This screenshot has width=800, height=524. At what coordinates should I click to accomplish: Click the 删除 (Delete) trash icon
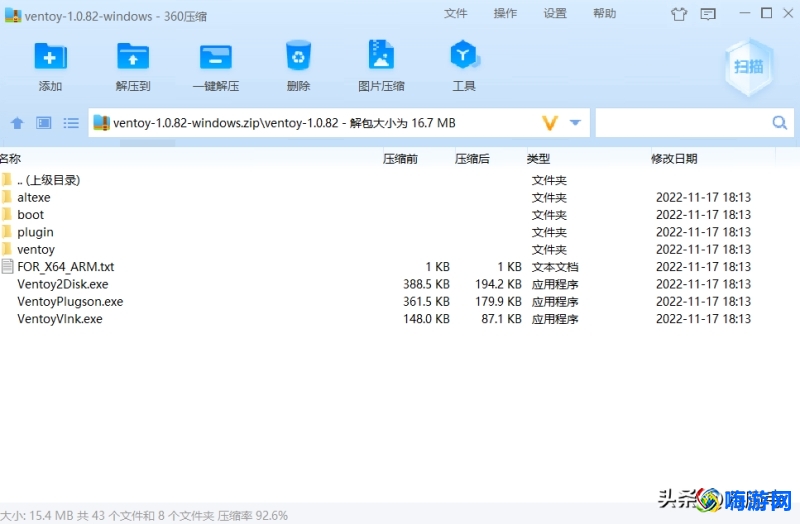coord(298,55)
